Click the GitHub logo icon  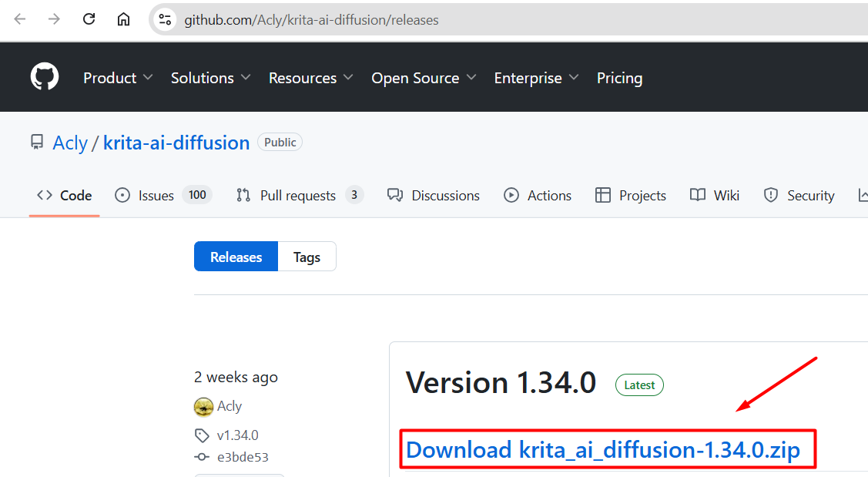(45, 78)
